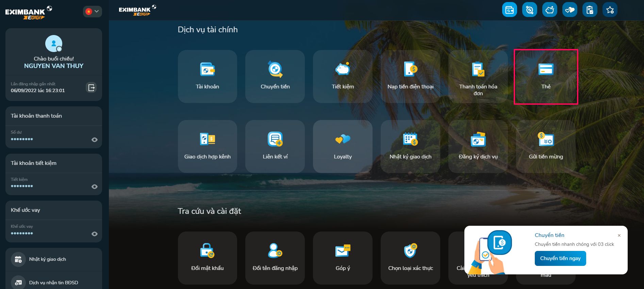644x289 pixels.
Task: Open the Tài khoản service tile
Action: (x=207, y=76)
